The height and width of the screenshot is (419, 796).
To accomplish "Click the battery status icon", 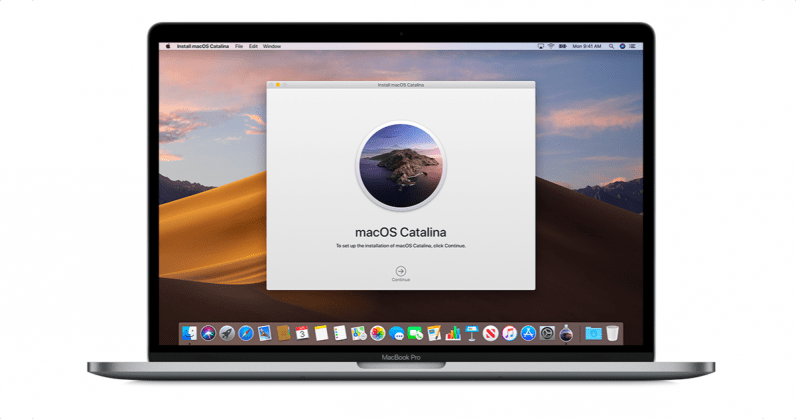I will tap(562, 46).
